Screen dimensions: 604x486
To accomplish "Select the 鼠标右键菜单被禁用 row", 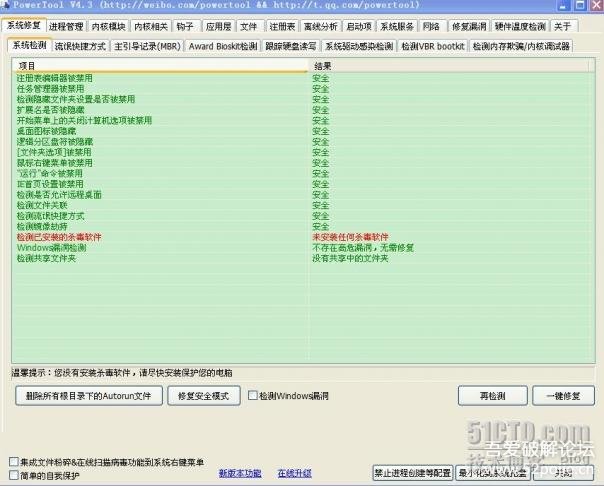I will (x=304, y=163).
